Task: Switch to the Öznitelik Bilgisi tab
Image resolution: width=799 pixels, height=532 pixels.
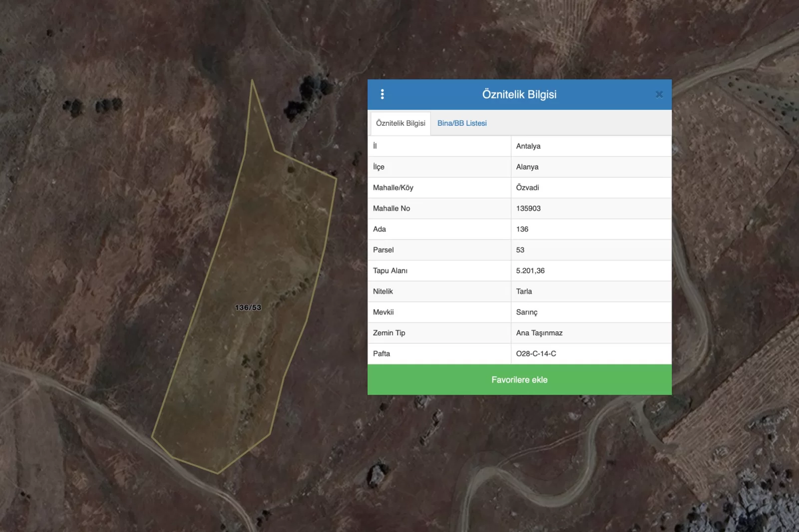Action: (400, 123)
